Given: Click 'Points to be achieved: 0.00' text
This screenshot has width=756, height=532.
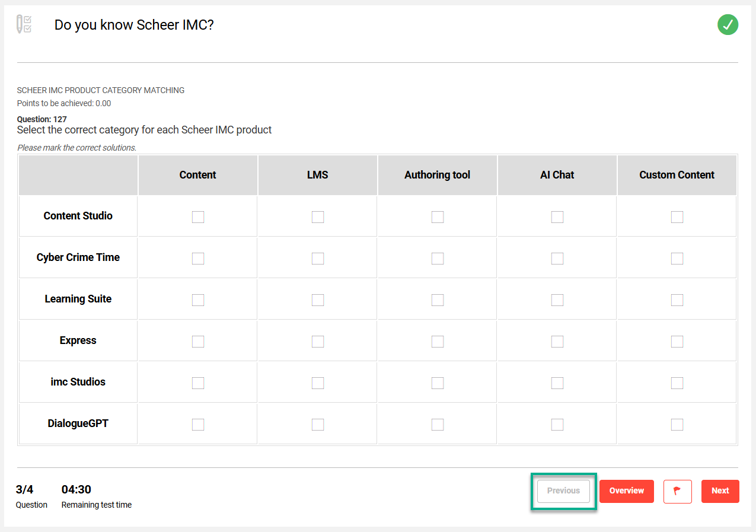Looking at the screenshot, I should (x=64, y=103).
